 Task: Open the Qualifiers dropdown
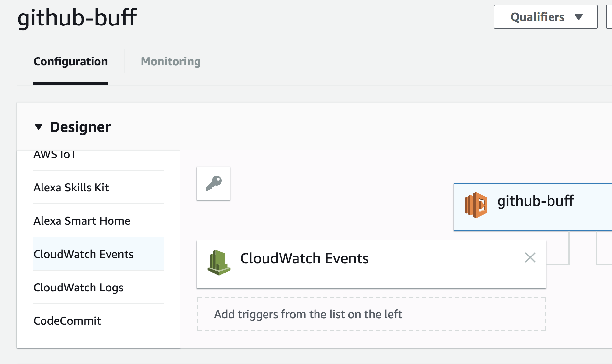tap(545, 17)
